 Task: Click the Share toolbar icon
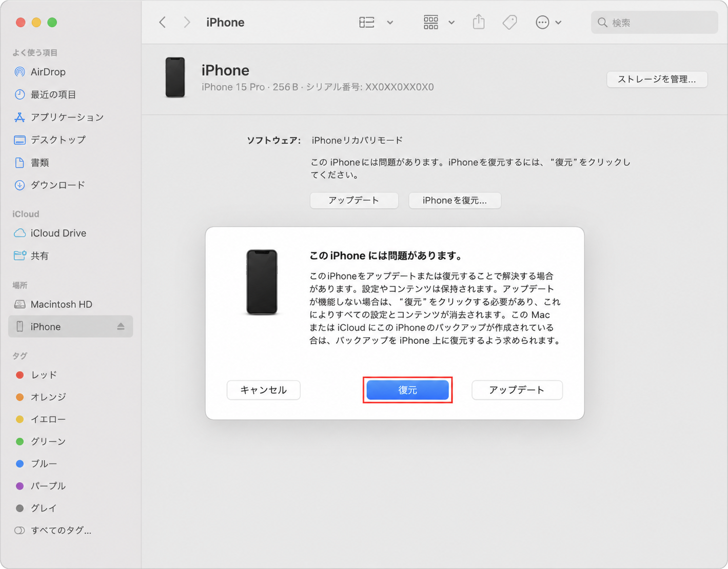479,22
